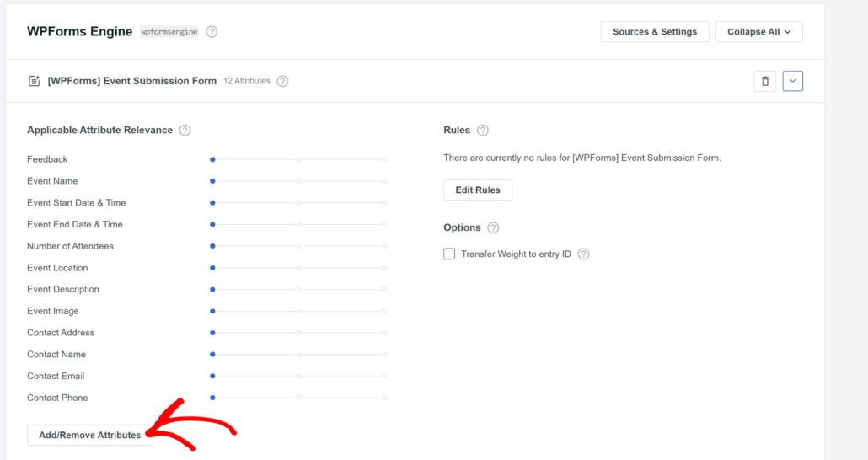The image size is (868, 460).
Task: Click the wpformsengine slug label
Action: pyautogui.click(x=169, y=31)
